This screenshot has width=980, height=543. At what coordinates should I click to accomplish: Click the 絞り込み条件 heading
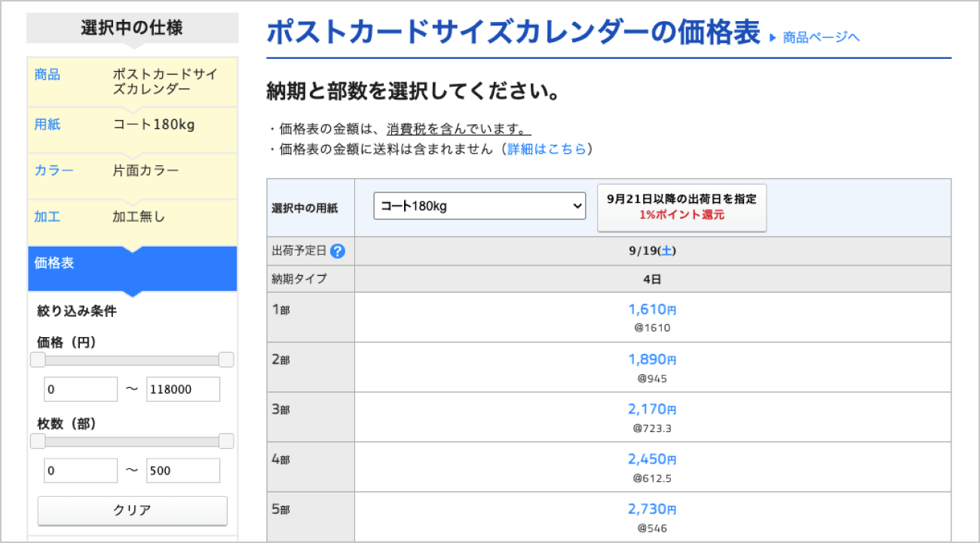(x=77, y=311)
